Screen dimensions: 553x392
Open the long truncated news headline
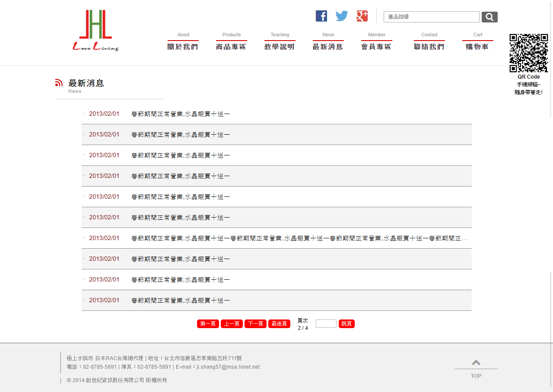(299, 238)
